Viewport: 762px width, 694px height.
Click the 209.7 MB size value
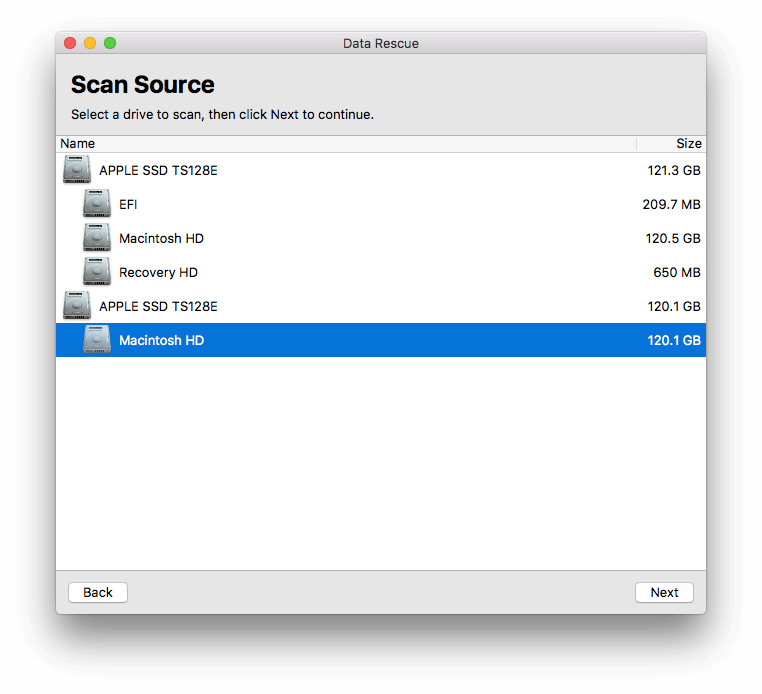[x=672, y=205]
